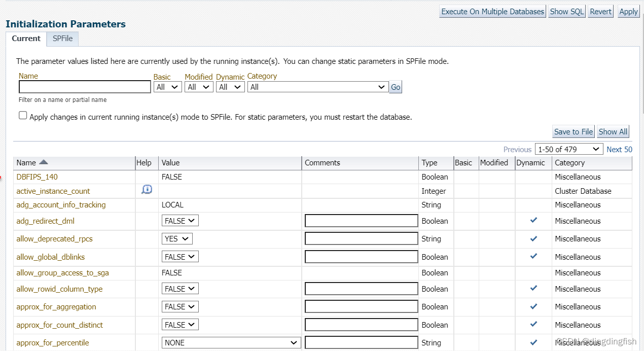This screenshot has width=644, height=351.
Task: Open the Basic filter dropdown
Action: click(x=168, y=87)
